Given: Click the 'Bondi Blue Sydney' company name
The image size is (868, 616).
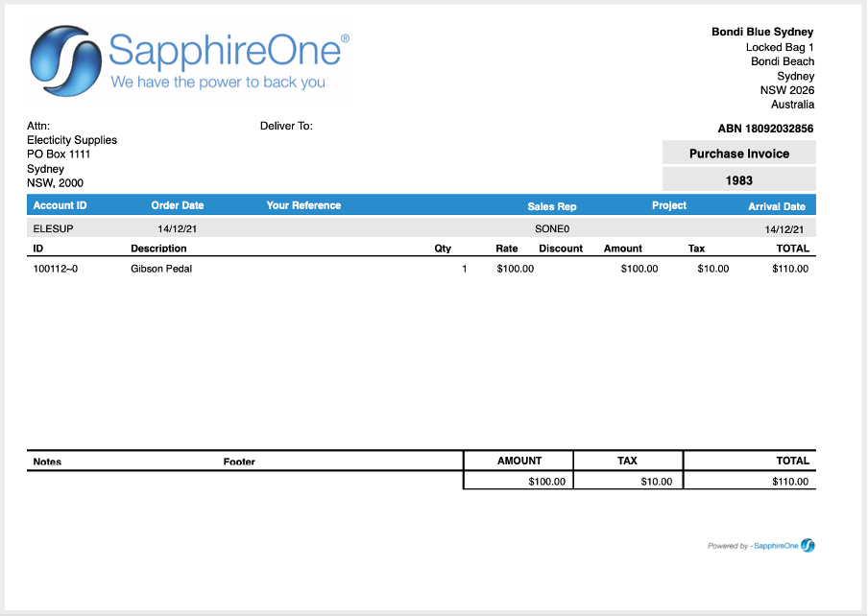Looking at the screenshot, I should (762, 32).
